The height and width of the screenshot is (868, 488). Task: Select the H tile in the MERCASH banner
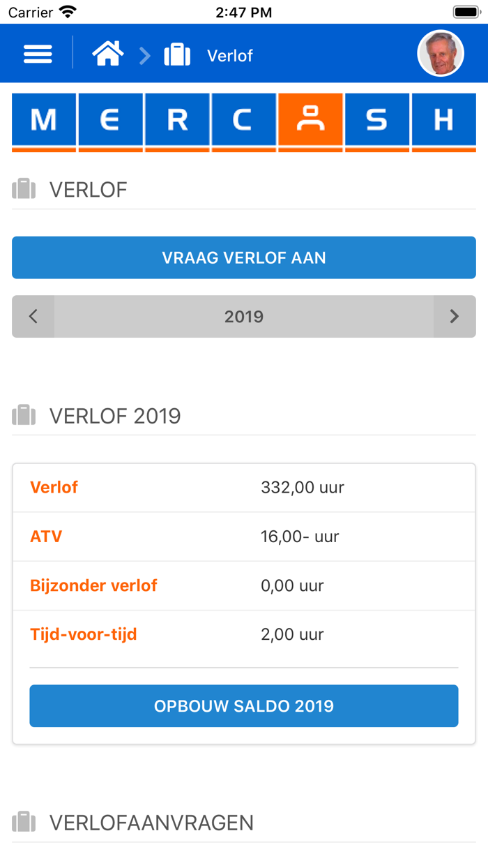[x=443, y=119]
